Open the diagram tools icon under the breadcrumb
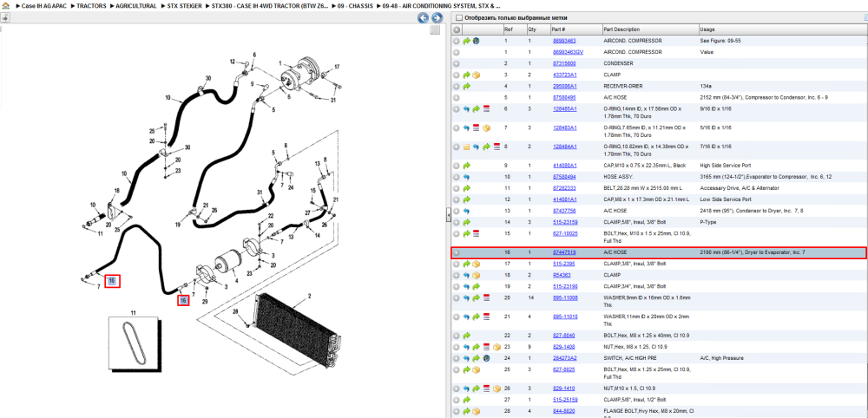Screen dimensions: 868x418 [x=5, y=17]
